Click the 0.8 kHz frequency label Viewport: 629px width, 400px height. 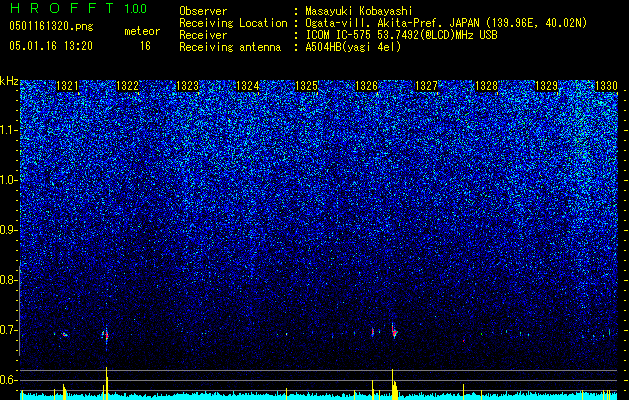(x=8, y=280)
